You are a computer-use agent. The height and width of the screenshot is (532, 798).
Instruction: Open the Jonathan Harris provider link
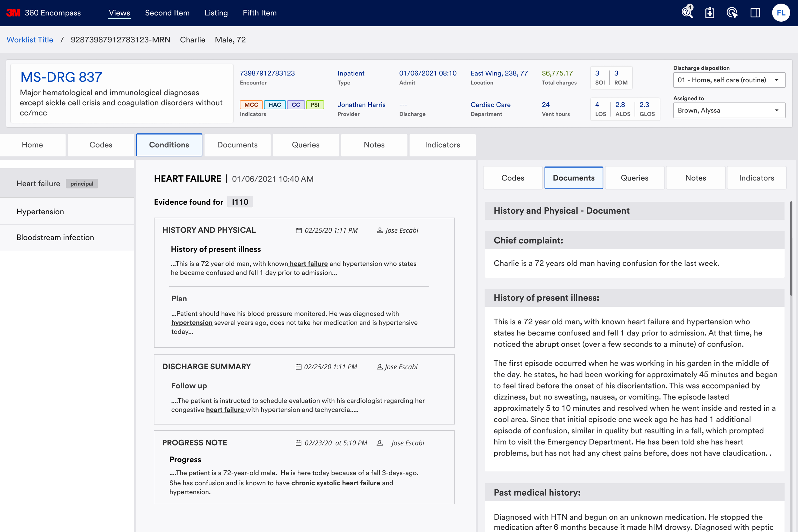[x=361, y=105]
